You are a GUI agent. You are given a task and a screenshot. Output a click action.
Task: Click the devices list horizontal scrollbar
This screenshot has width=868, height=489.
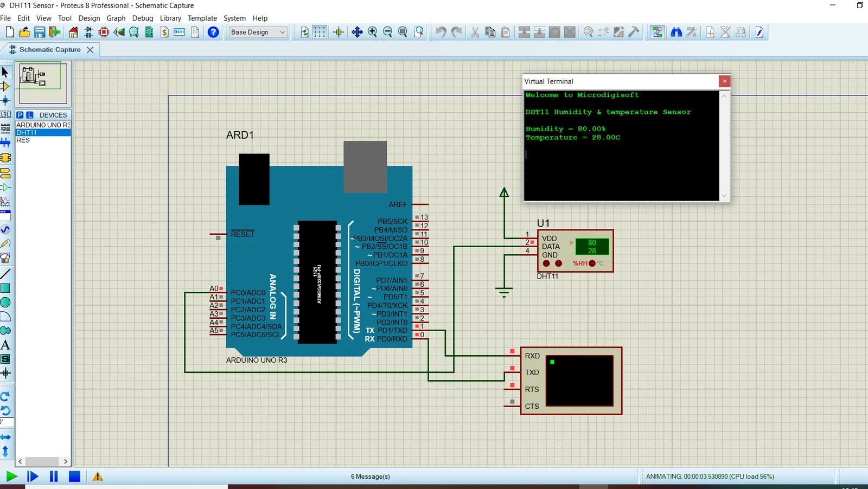(x=43, y=461)
